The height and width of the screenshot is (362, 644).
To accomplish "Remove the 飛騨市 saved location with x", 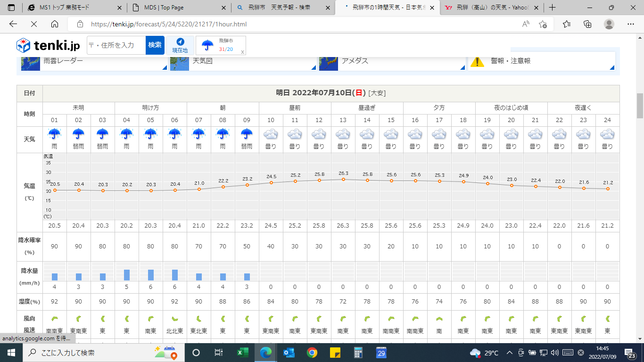I will (242, 52).
